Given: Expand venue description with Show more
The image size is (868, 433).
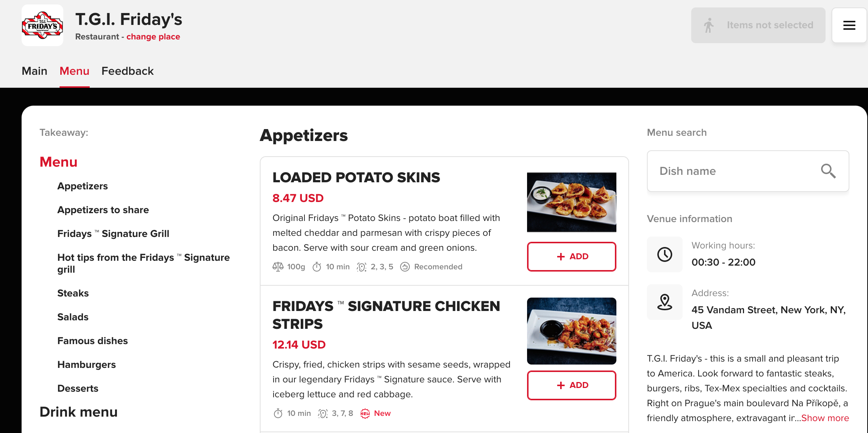Looking at the screenshot, I should [x=825, y=418].
